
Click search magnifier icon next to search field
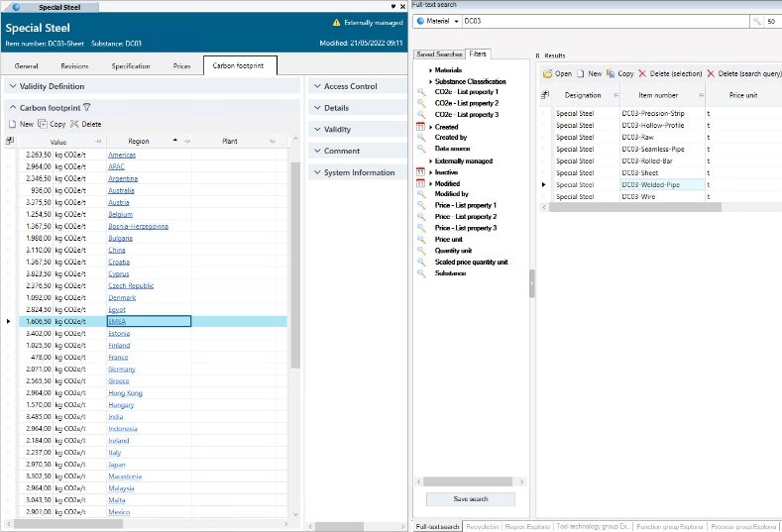(x=756, y=21)
